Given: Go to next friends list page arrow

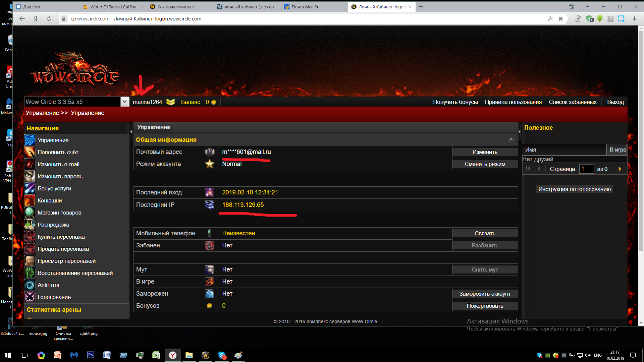Looking at the screenshot, I should (620, 169).
